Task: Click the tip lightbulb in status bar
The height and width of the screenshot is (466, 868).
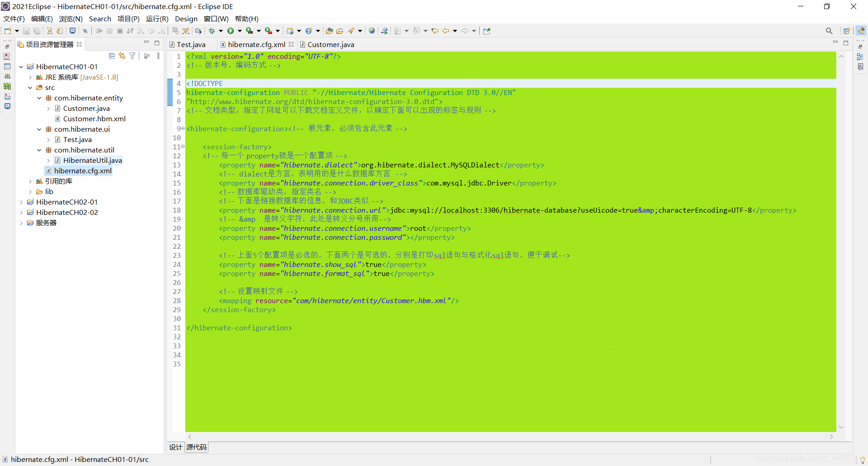Action: coord(863,460)
